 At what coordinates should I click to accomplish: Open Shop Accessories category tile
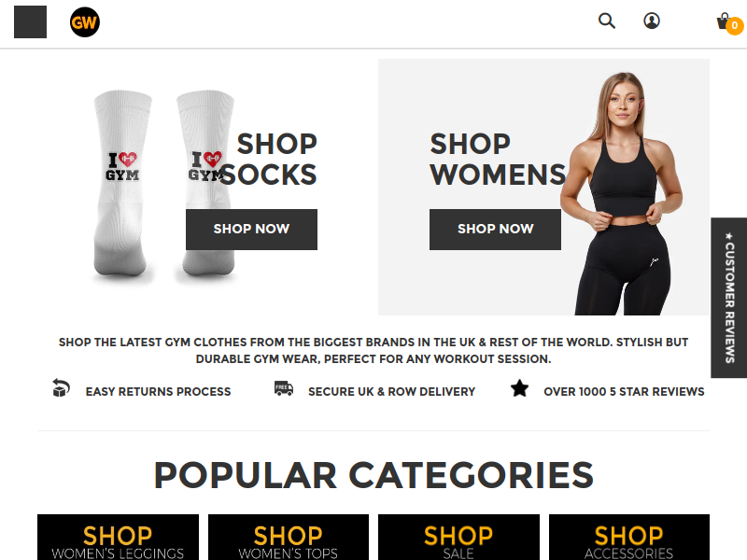[x=628, y=538]
